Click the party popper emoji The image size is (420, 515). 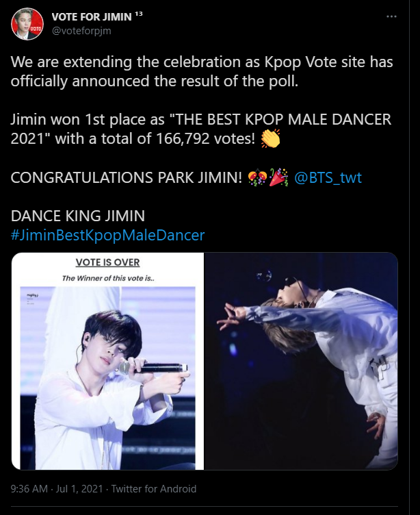click(x=278, y=177)
